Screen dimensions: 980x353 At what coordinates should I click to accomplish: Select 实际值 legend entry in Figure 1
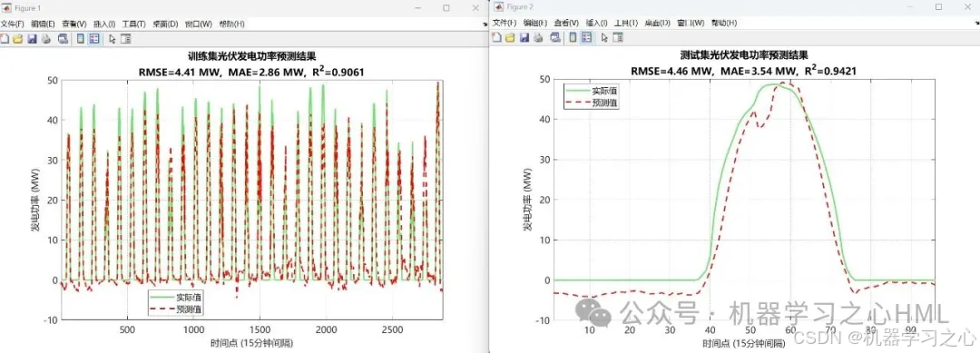[x=177, y=297]
